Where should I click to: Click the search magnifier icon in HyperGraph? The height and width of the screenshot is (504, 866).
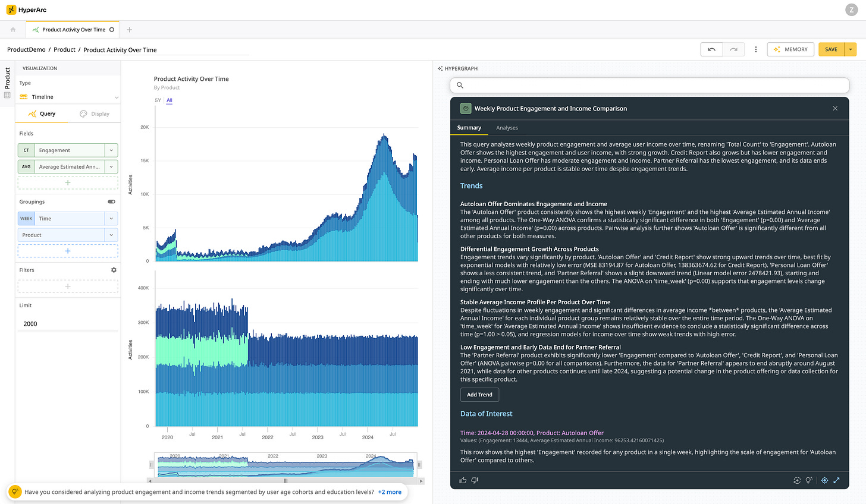pyautogui.click(x=460, y=85)
